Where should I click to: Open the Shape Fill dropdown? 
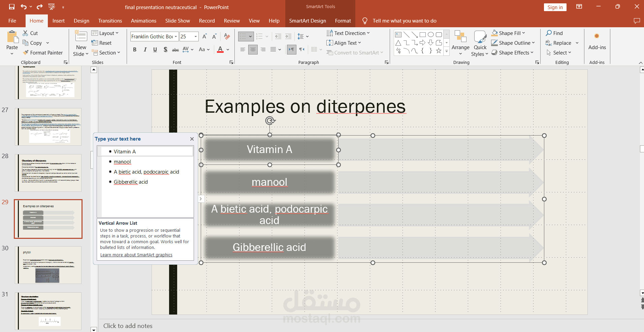click(x=523, y=33)
